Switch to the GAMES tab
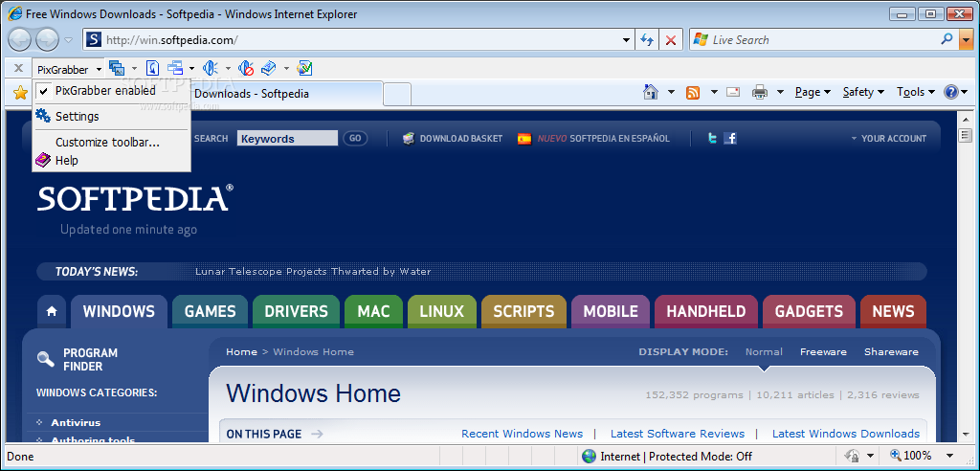 [x=210, y=311]
